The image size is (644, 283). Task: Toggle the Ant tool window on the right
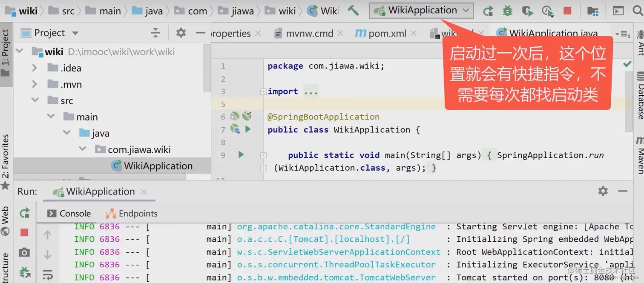pos(640,43)
